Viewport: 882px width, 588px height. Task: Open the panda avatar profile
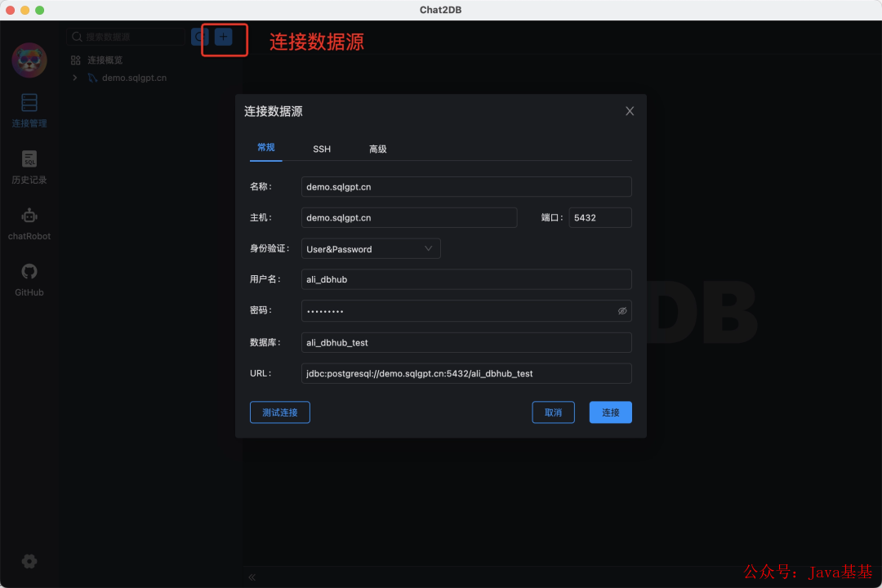pyautogui.click(x=29, y=60)
